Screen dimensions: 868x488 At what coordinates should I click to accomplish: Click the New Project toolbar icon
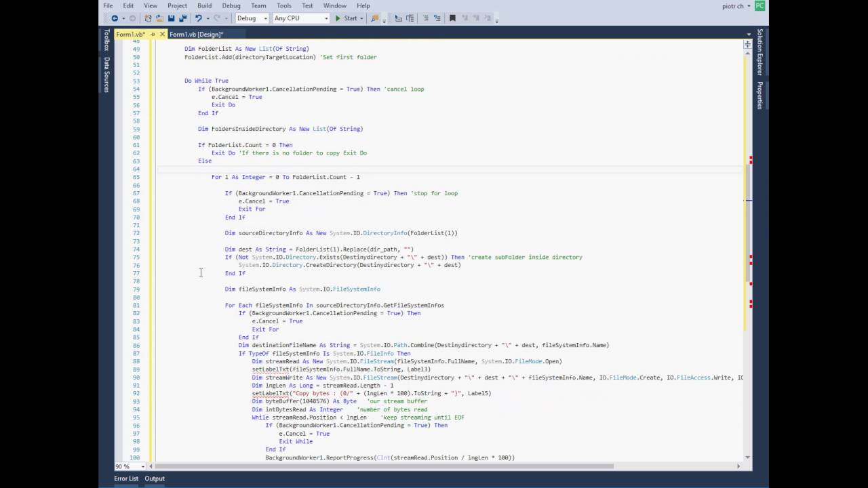point(148,18)
